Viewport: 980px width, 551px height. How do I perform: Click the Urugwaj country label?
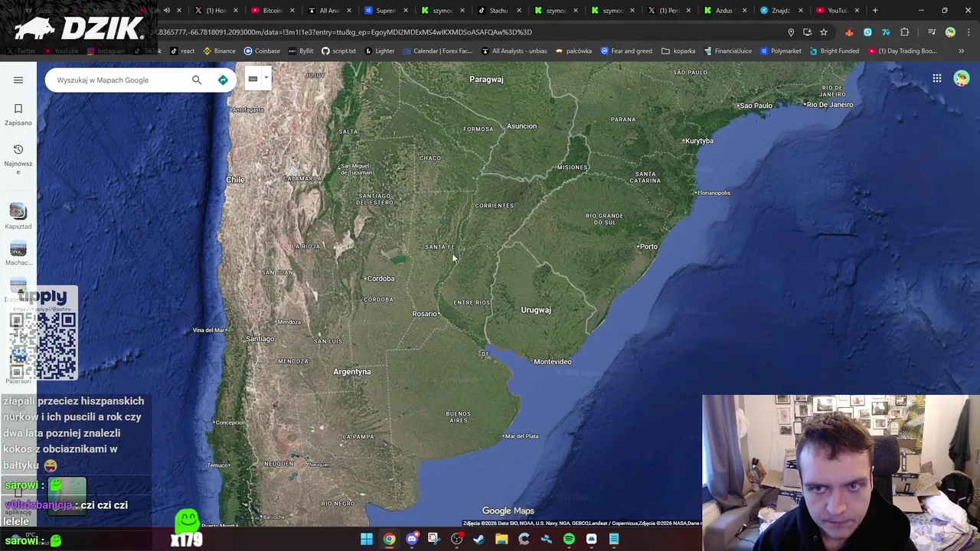click(536, 310)
